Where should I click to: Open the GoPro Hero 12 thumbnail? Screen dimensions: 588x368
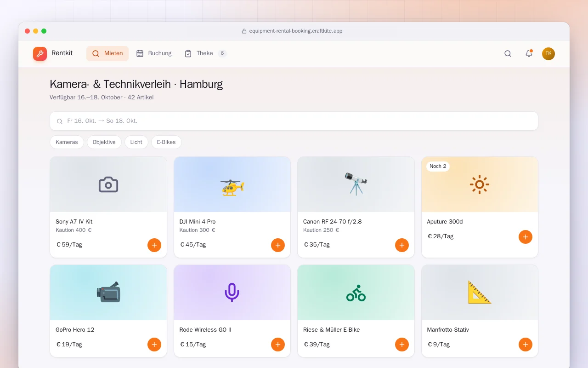pos(108,293)
